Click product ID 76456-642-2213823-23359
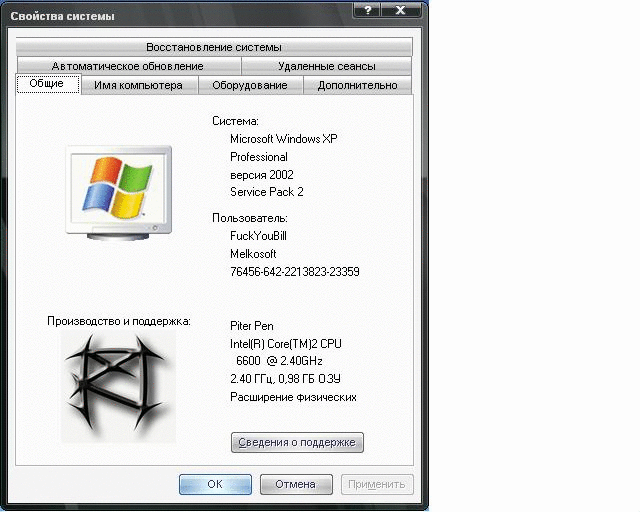This screenshot has width=640, height=512. pos(295,272)
